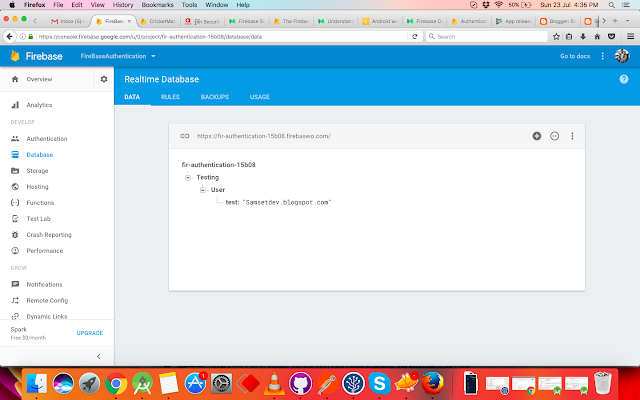Screen dimensions: 640x400
Task: Go to Firefox home page icon
Action: (597, 36)
